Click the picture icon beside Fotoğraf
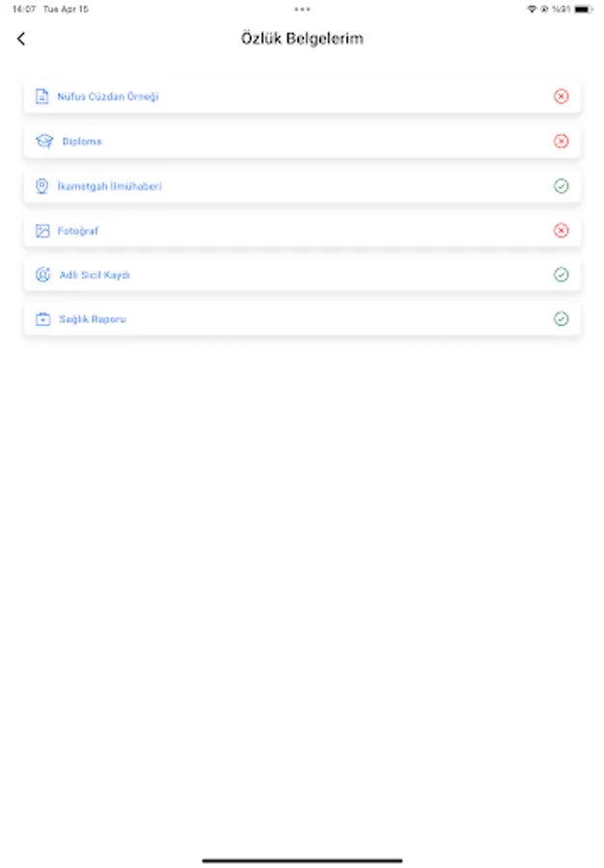The width and height of the screenshot is (604, 868). click(42, 231)
